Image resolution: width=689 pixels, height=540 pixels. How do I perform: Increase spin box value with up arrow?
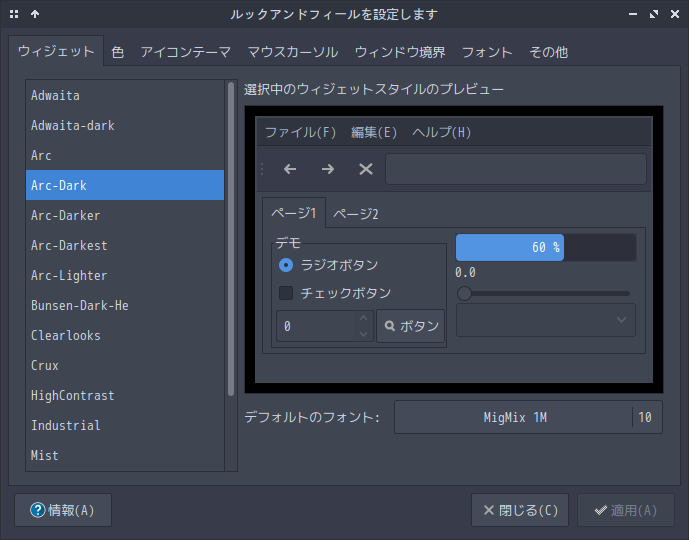tap(363, 318)
